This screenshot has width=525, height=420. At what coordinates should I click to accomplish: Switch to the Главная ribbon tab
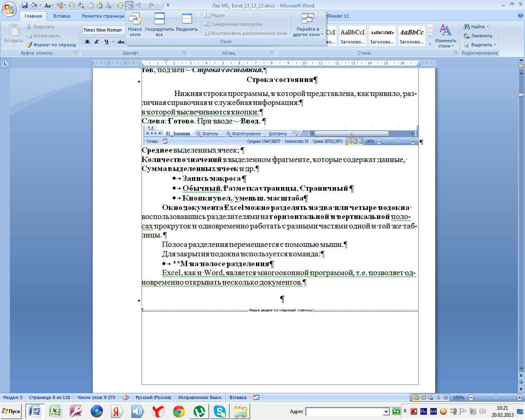(x=33, y=16)
